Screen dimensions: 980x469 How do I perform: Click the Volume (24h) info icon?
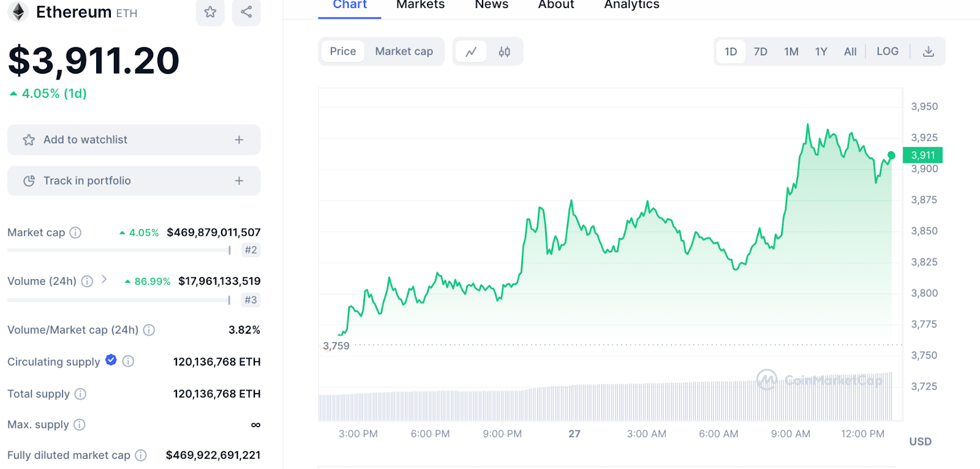click(88, 281)
